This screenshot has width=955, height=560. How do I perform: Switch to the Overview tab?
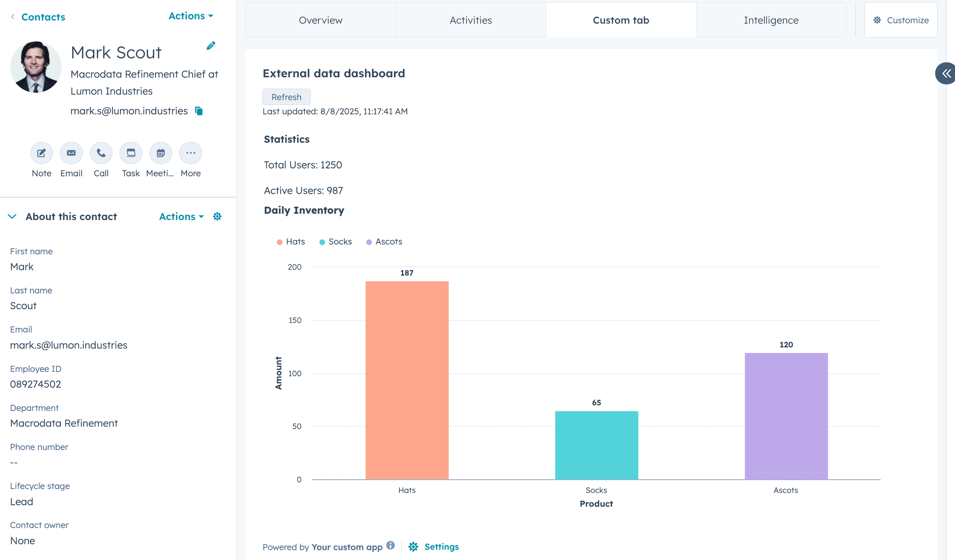[x=320, y=20]
